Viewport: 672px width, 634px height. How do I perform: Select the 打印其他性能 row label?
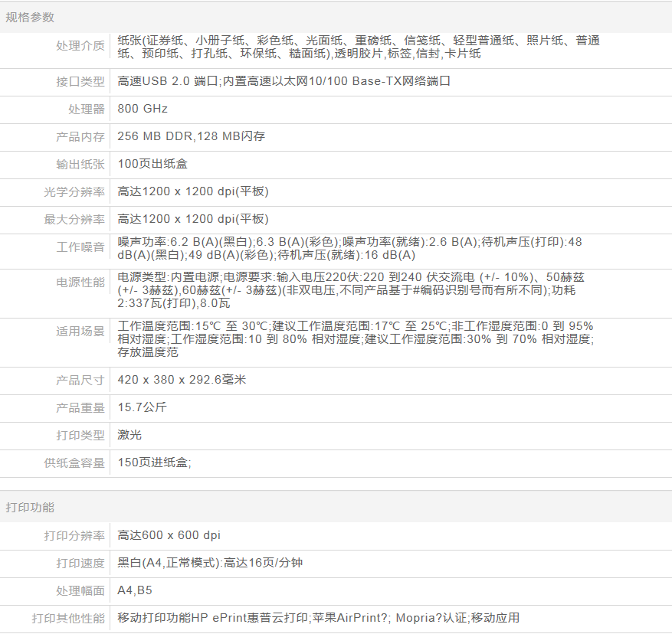pyautogui.click(x=68, y=618)
